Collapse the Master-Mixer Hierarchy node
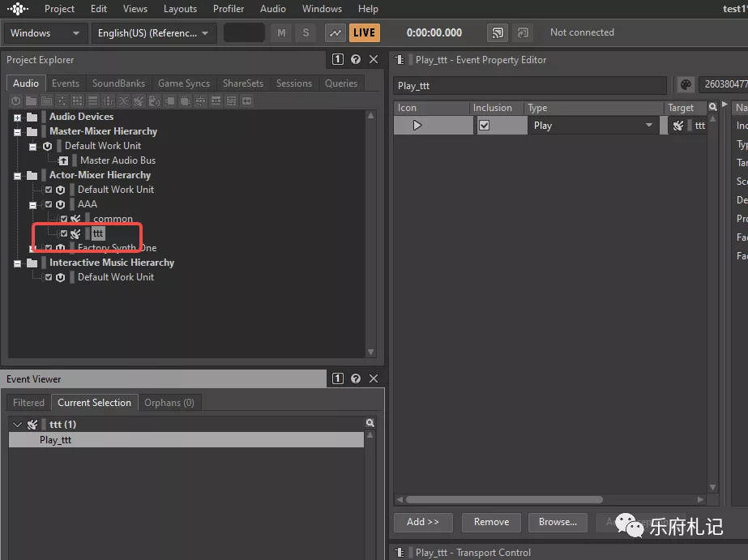 pos(18,131)
